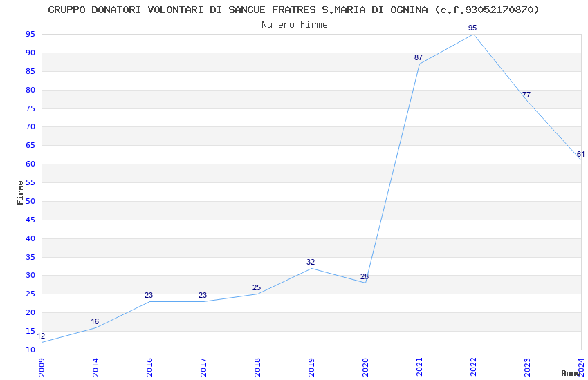Select data point labeled 25
Screen dimensions: 588x380
257,288
